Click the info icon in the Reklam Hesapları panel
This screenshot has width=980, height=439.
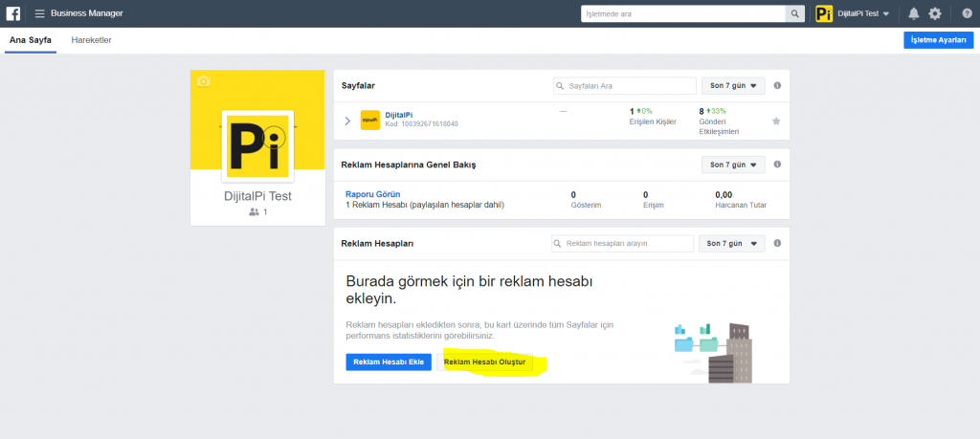point(777,243)
